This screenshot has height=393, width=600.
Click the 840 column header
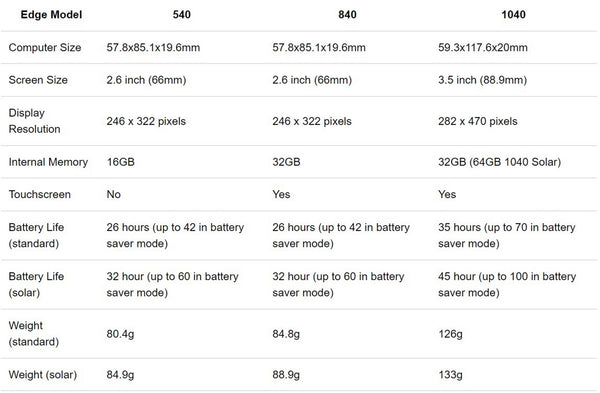(x=347, y=15)
